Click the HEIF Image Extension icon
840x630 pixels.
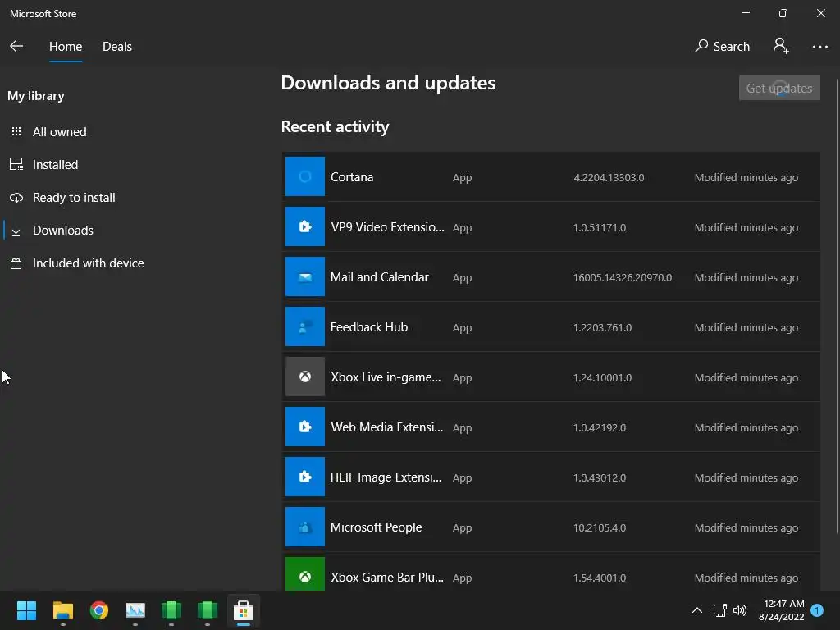(x=305, y=477)
